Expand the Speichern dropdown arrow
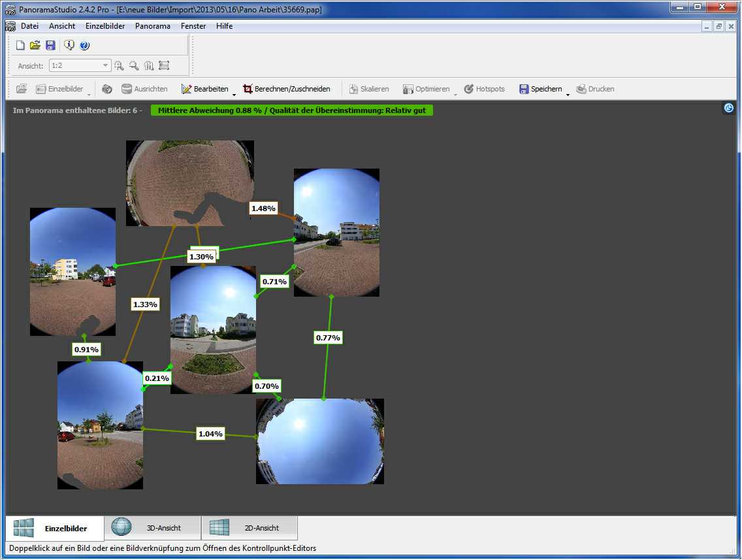 click(568, 93)
